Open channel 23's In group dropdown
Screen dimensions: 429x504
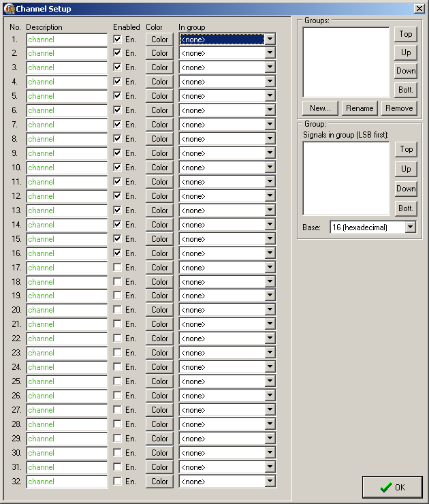[270, 353]
